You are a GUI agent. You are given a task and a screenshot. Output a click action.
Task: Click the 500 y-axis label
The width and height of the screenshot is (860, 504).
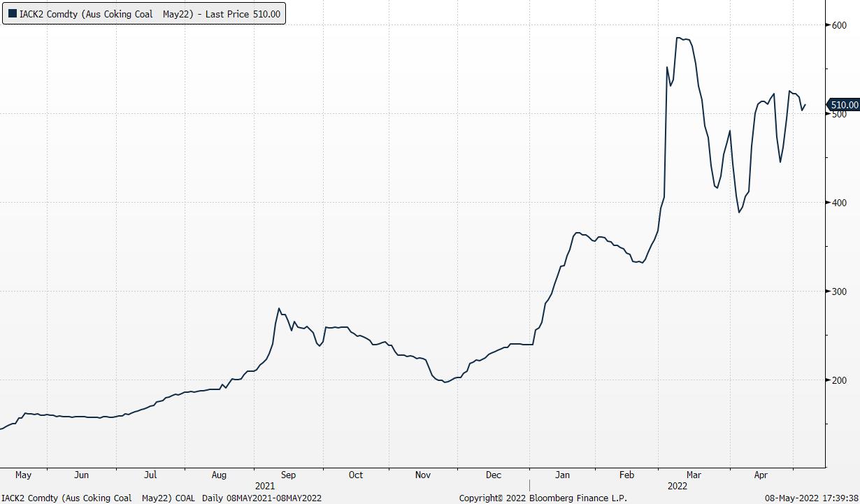coord(839,114)
